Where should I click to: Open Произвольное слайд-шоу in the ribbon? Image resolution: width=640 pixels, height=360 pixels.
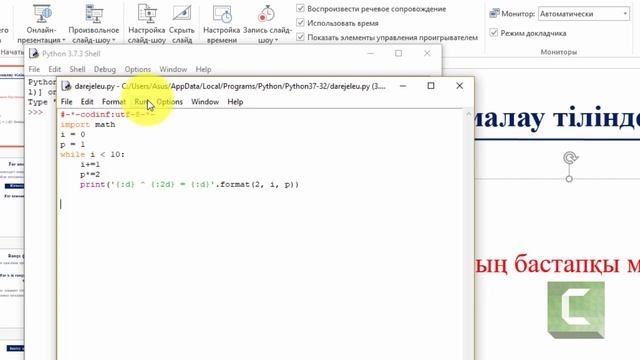(94, 24)
